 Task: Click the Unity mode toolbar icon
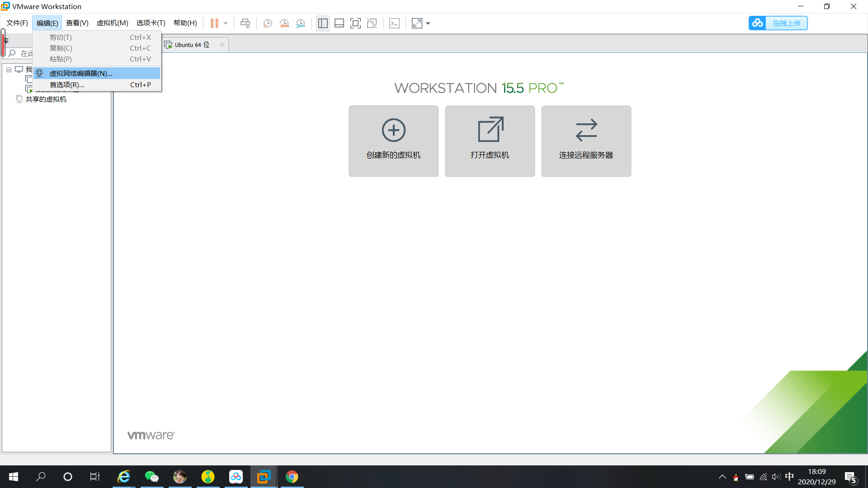click(x=372, y=23)
